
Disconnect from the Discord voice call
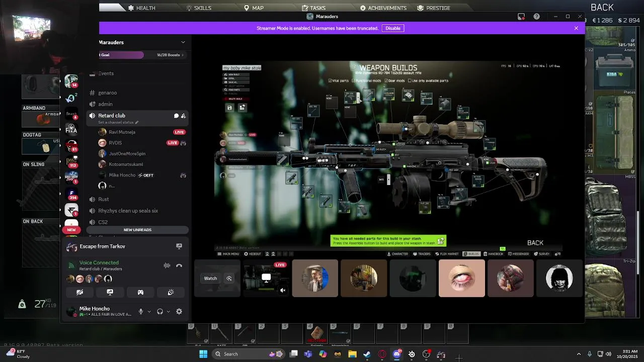(x=179, y=265)
